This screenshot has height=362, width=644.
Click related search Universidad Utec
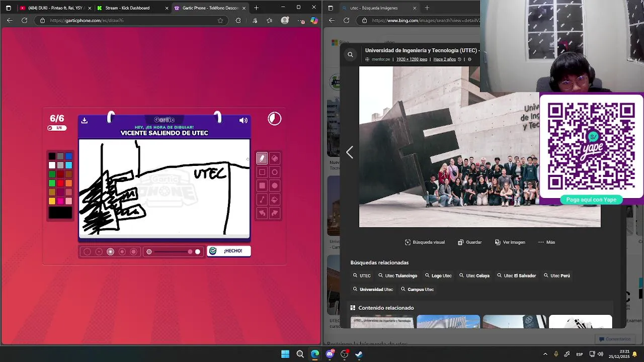[x=373, y=290]
